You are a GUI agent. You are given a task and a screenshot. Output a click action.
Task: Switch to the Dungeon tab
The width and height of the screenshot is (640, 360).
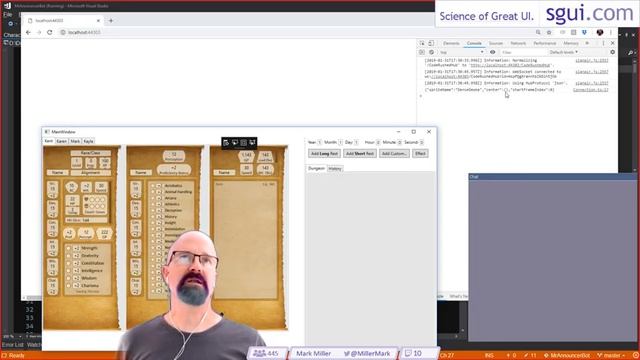316,168
